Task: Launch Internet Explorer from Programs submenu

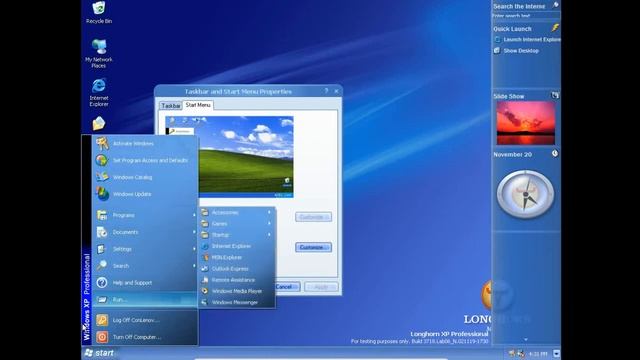Action: pyautogui.click(x=236, y=246)
